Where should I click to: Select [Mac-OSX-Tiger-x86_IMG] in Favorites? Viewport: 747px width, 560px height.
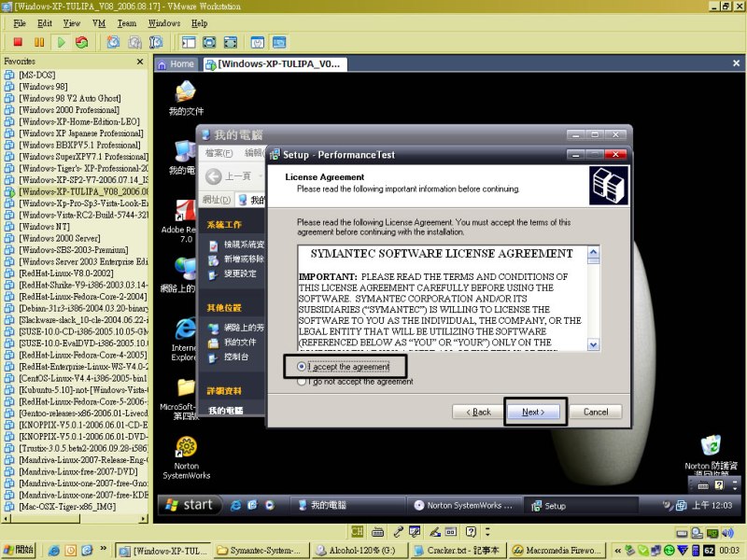pyautogui.click(x=67, y=507)
